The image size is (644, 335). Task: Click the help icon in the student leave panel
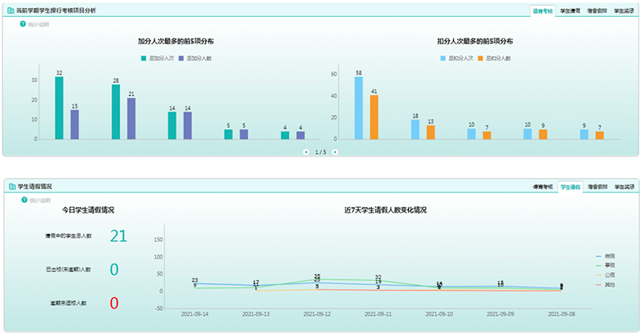click(x=24, y=200)
